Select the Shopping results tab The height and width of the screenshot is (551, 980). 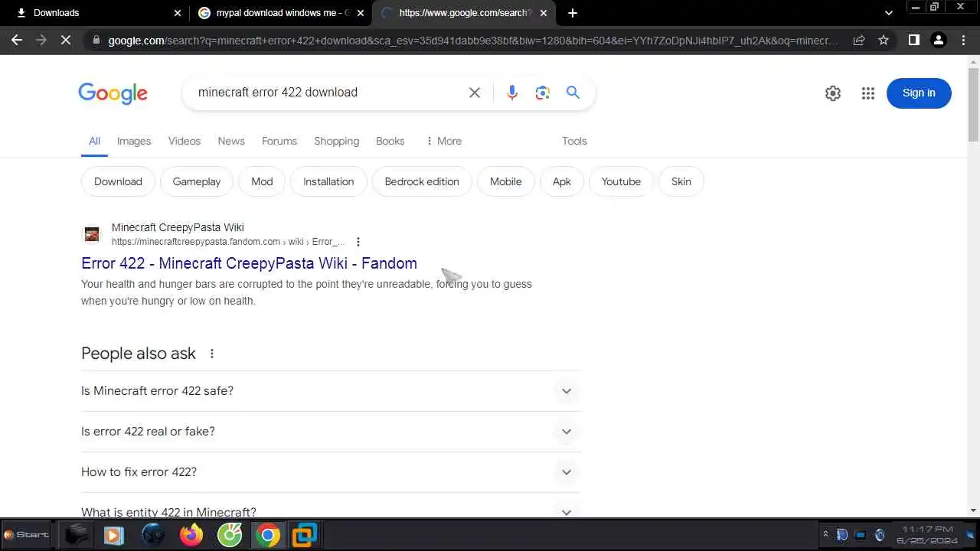[x=337, y=141]
